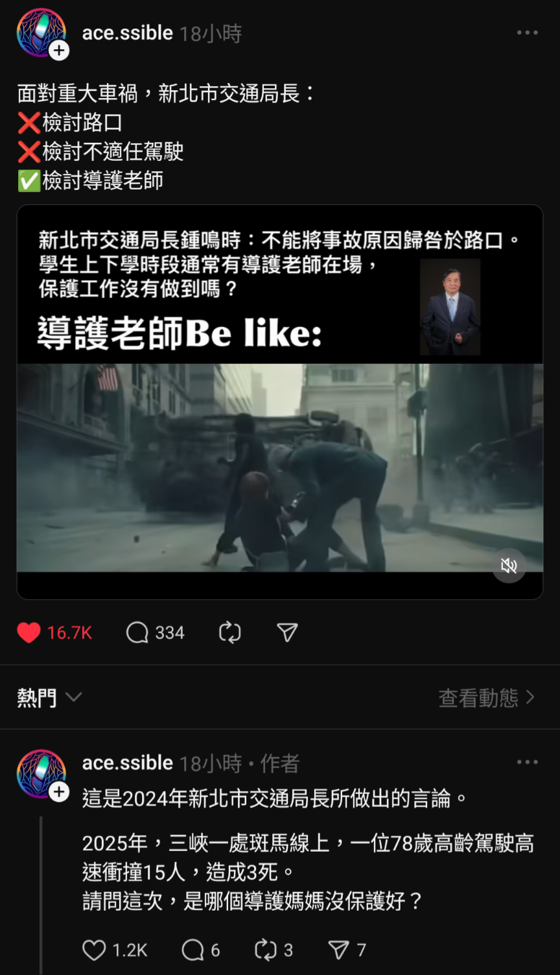This screenshot has width=560, height=975.
Task: Share the reply showing 7 shares
Action: click(x=338, y=950)
